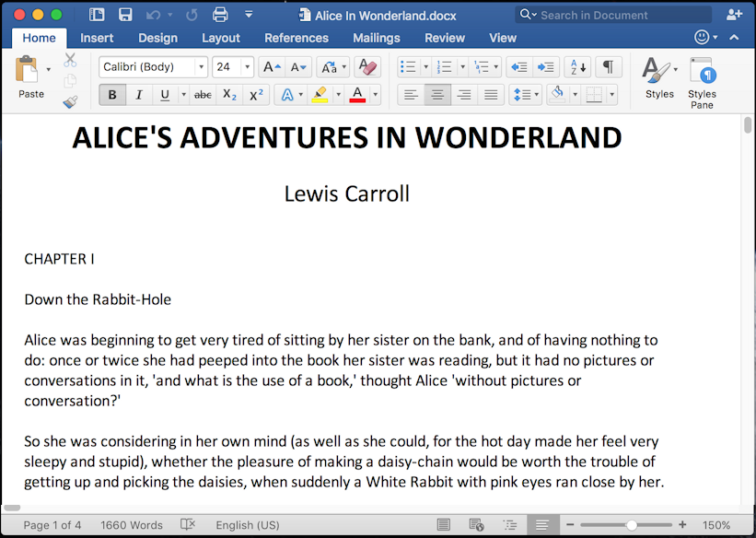Open the Layout tab
The image size is (756, 538).
221,38
